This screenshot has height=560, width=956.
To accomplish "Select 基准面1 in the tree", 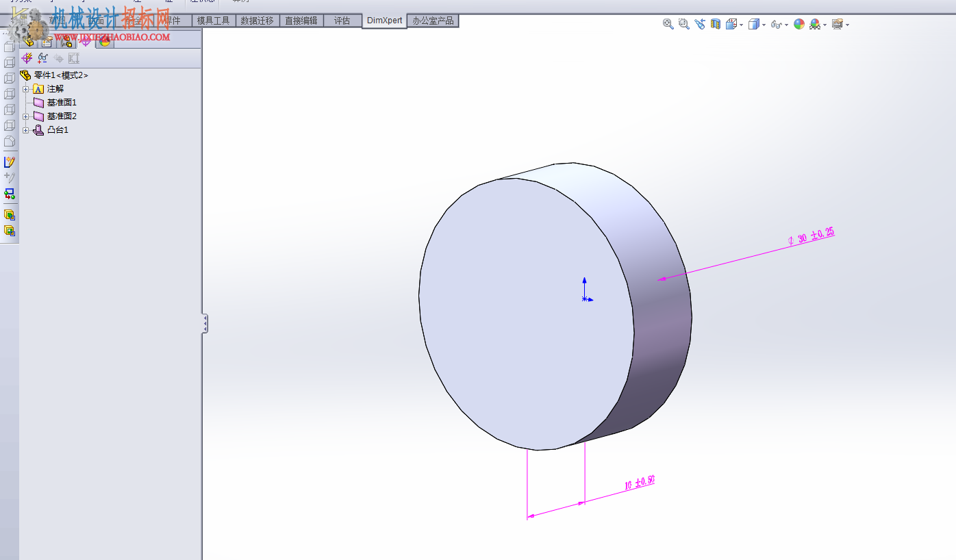I will point(62,103).
